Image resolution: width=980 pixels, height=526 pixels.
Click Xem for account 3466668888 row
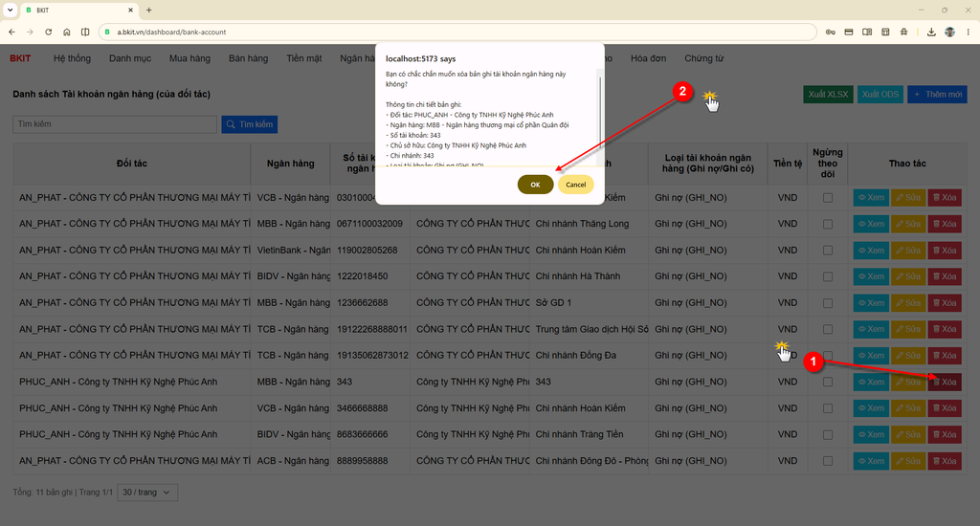[871, 408]
